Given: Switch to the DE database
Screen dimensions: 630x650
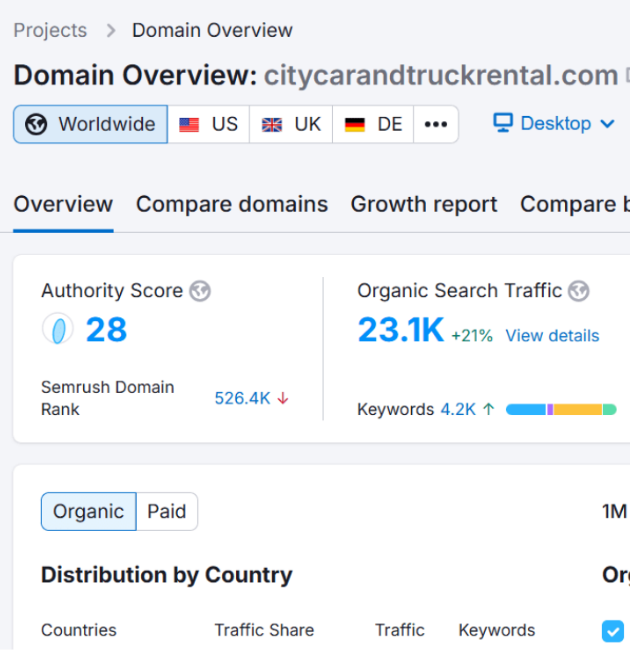Looking at the screenshot, I should (373, 124).
